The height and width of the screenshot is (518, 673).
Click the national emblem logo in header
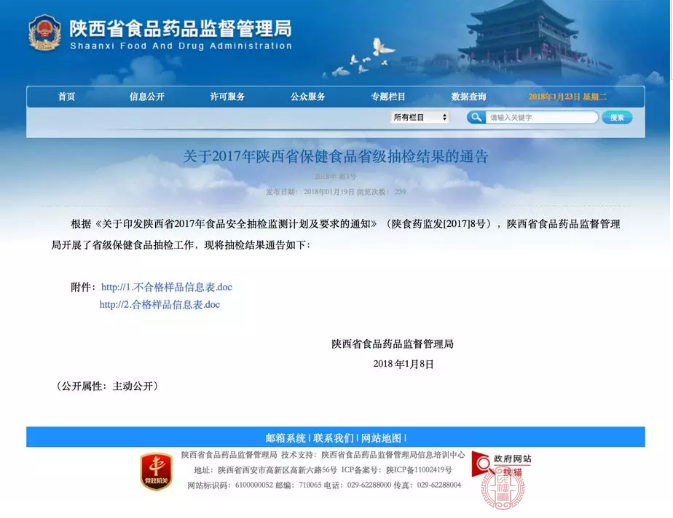point(44,33)
